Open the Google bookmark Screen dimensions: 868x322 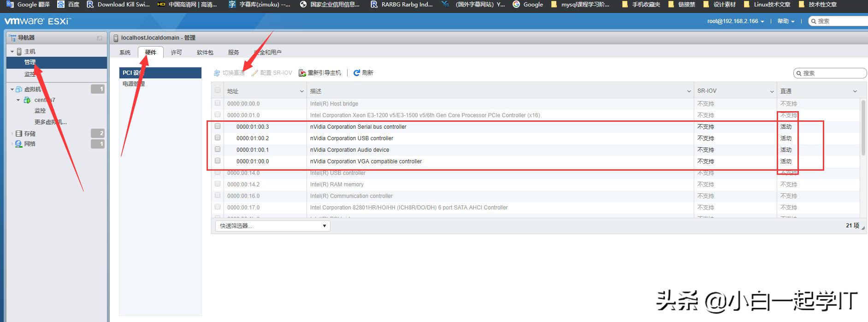pyautogui.click(x=528, y=5)
